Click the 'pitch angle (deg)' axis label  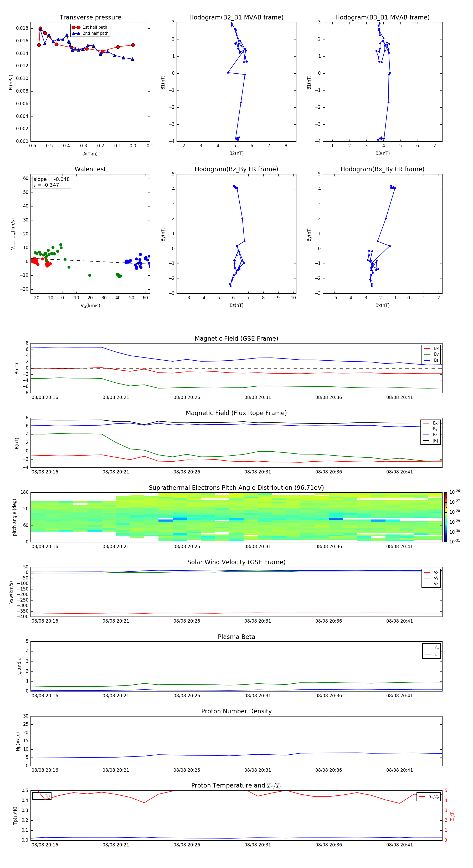(x=14, y=517)
